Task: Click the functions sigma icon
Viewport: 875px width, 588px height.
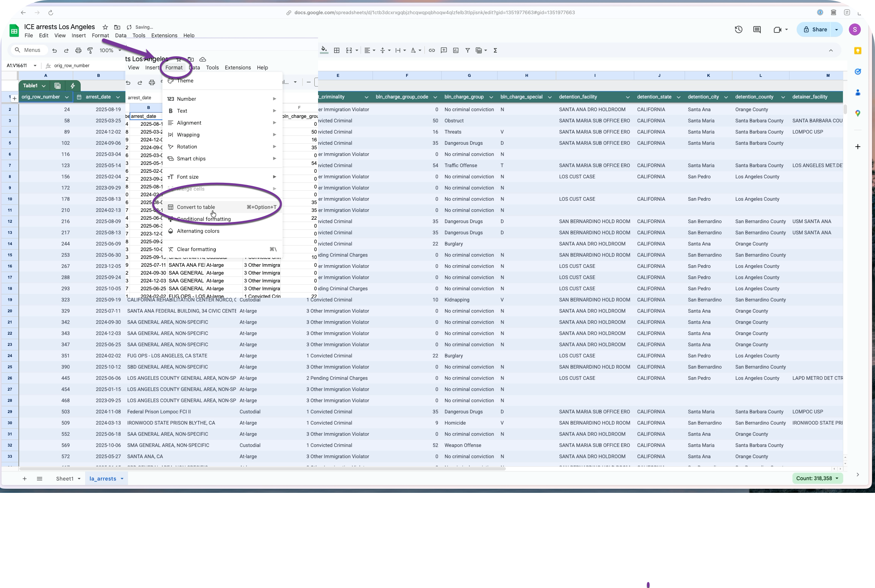Action: click(495, 50)
